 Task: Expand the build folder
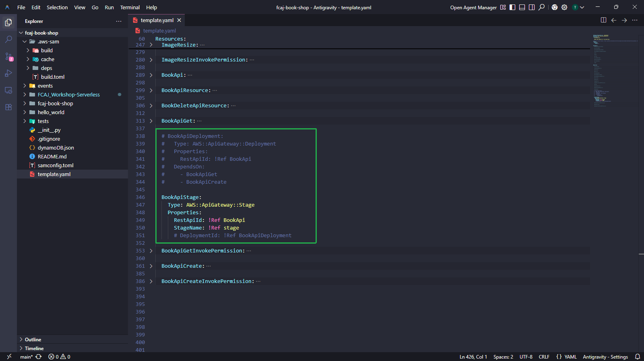(x=28, y=51)
